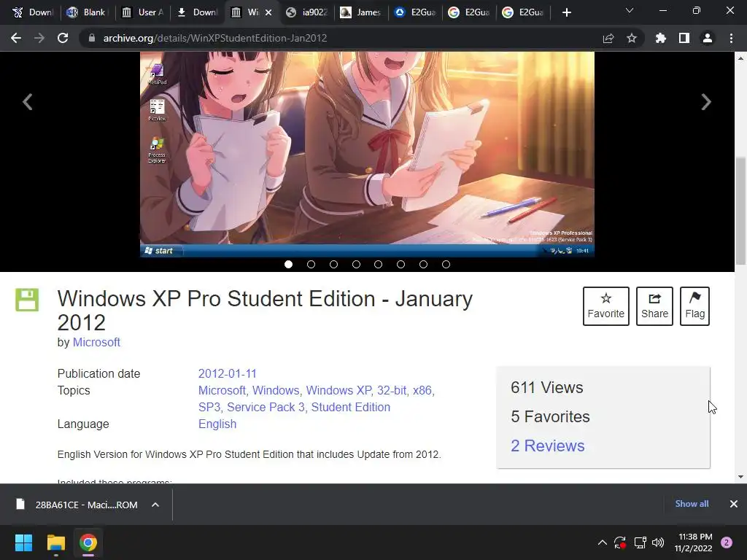
Task: Open the Extensions puzzle icon
Action: 661,38
